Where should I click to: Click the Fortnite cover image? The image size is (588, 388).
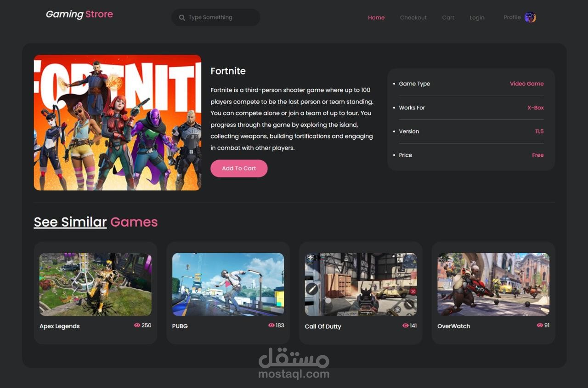pyautogui.click(x=118, y=123)
